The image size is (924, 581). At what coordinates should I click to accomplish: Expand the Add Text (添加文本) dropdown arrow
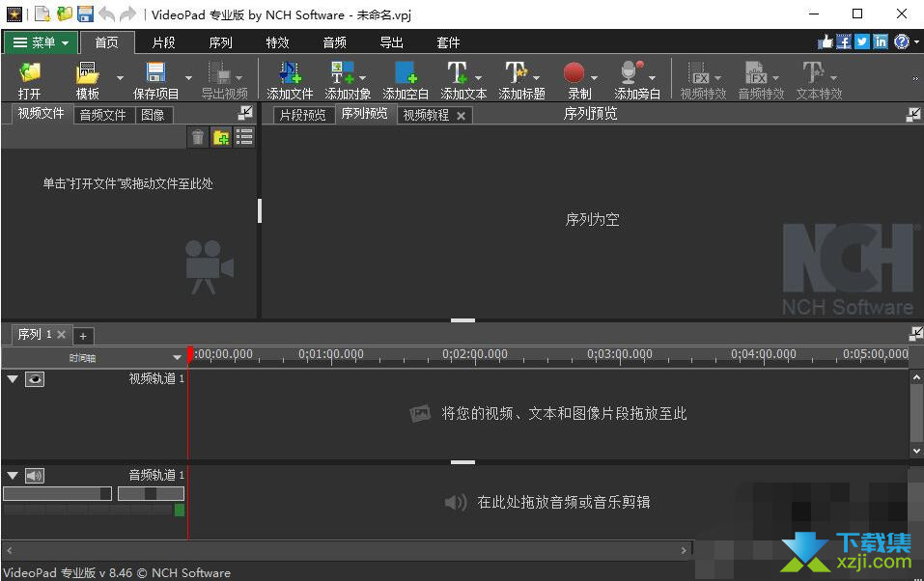[x=479, y=78]
